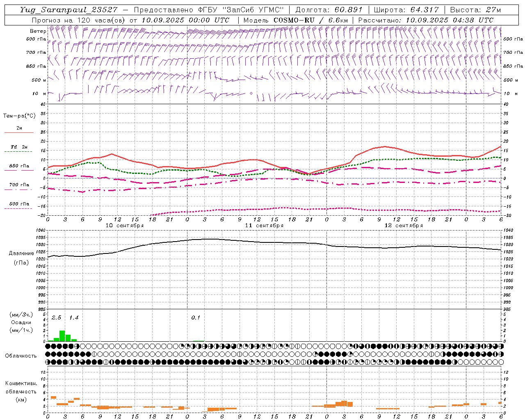Click the Давление pressure panel label
Image resolution: width=525 pixels, height=420 pixels.
point(21,253)
